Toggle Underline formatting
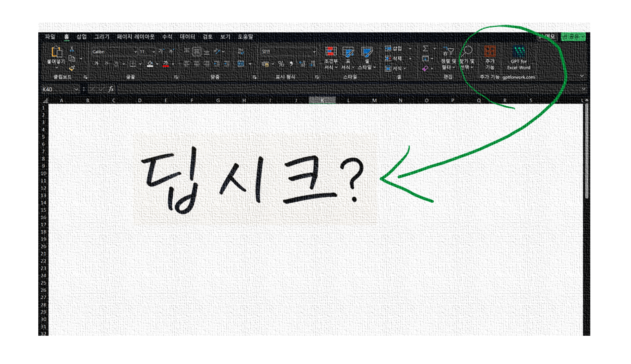The height and width of the screenshot is (364, 631). [116, 64]
